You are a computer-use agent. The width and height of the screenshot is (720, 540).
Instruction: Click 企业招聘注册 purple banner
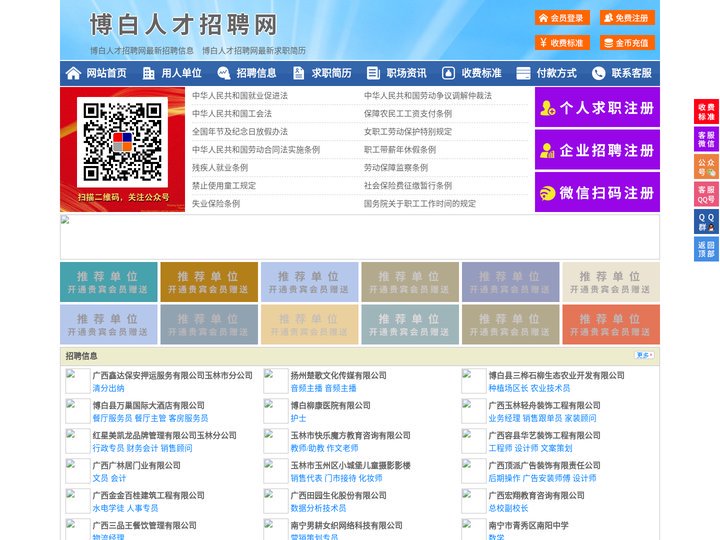pyautogui.click(x=597, y=150)
